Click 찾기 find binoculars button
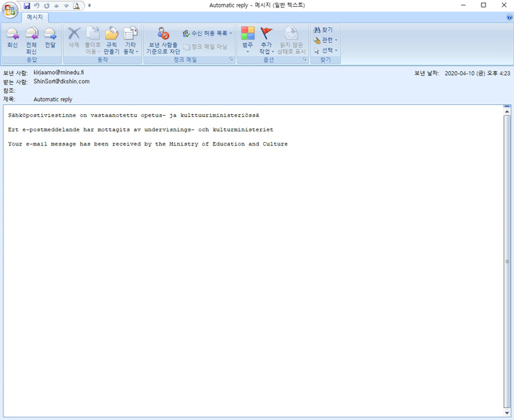 (323, 30)
